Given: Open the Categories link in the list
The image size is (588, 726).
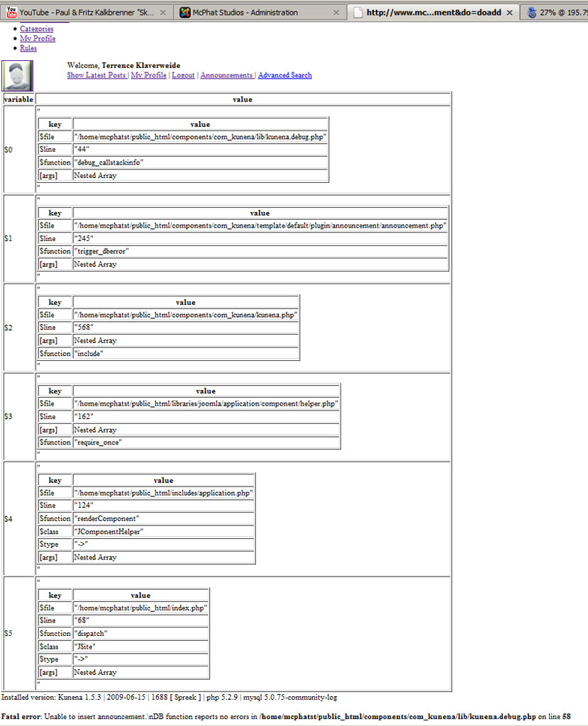Looking at the screenshot, I should [36, 29].
